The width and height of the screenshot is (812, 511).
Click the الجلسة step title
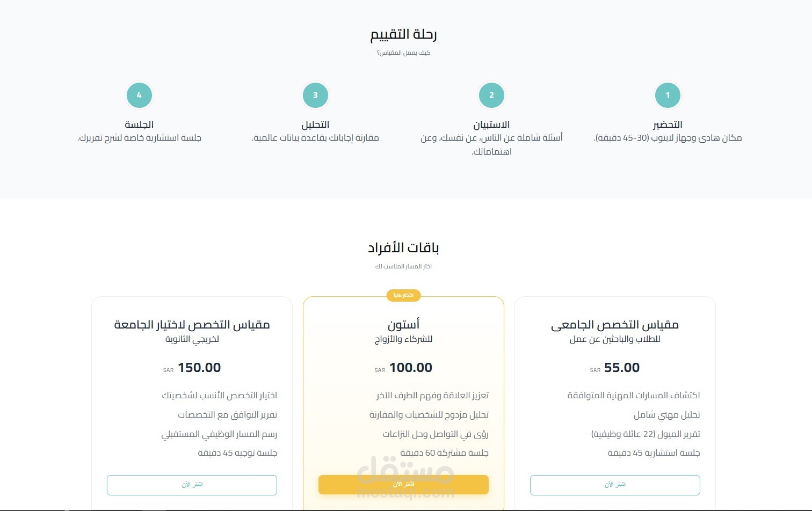point(139,125)
